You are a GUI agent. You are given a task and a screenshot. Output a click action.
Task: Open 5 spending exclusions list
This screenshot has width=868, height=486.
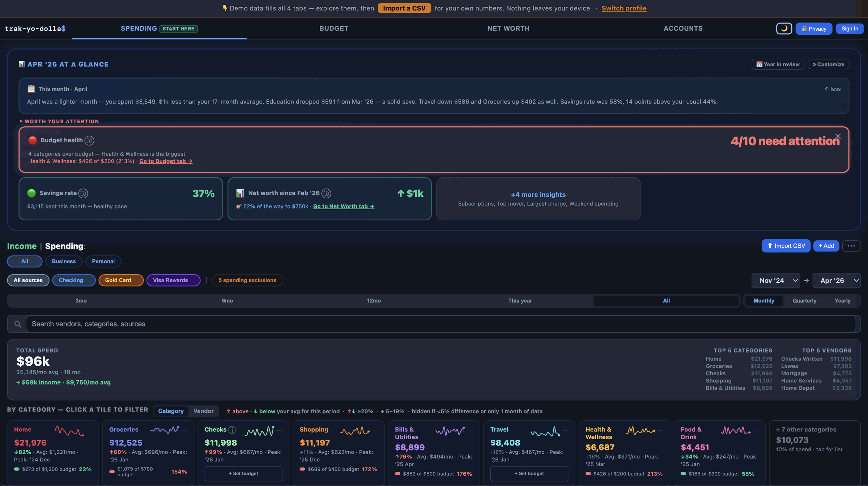coord(247,280)
